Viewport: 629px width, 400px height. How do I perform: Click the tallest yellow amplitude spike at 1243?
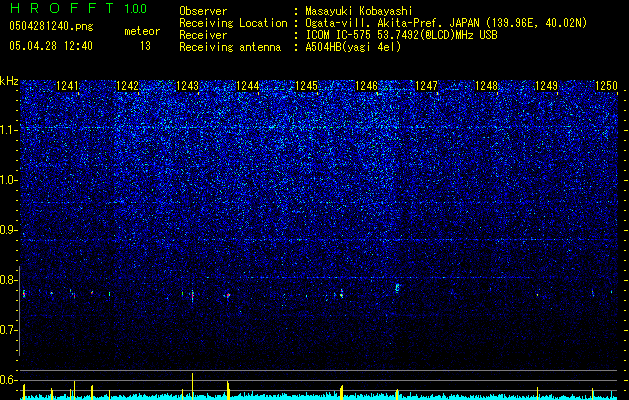click(193, 385)
